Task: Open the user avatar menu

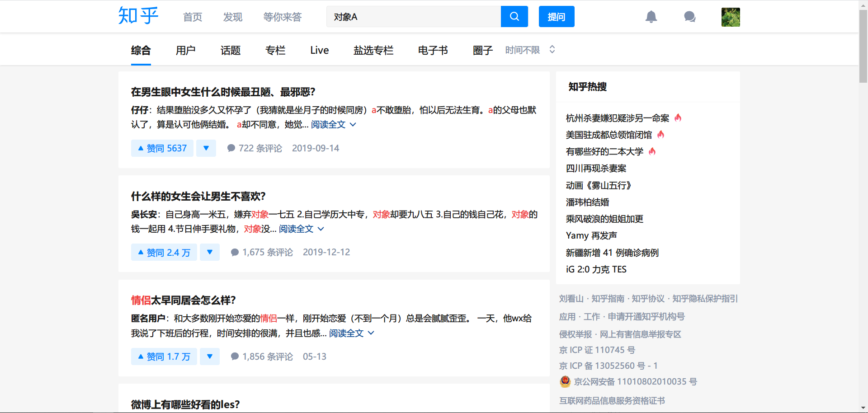Action: click(730, 17)
